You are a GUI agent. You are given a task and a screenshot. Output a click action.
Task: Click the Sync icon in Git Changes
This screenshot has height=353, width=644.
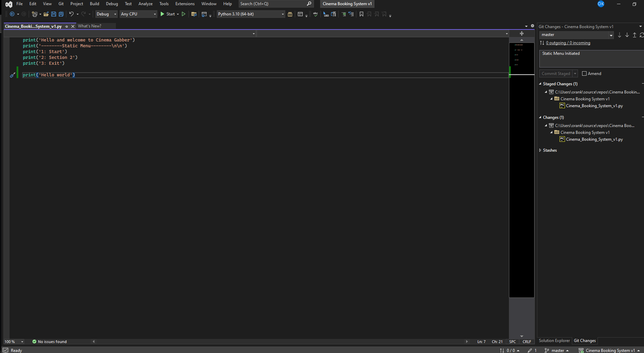641,35
